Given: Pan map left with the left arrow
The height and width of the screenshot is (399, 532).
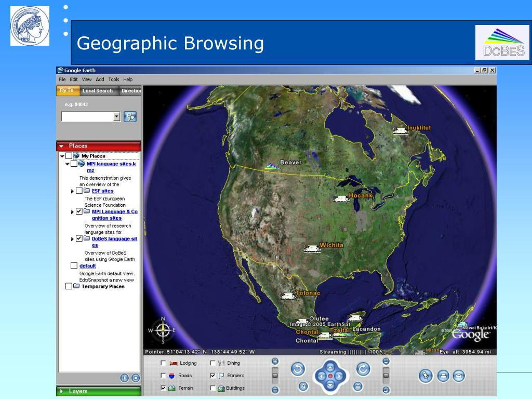Looking at the screenshot, I should (x=321, y=376).
